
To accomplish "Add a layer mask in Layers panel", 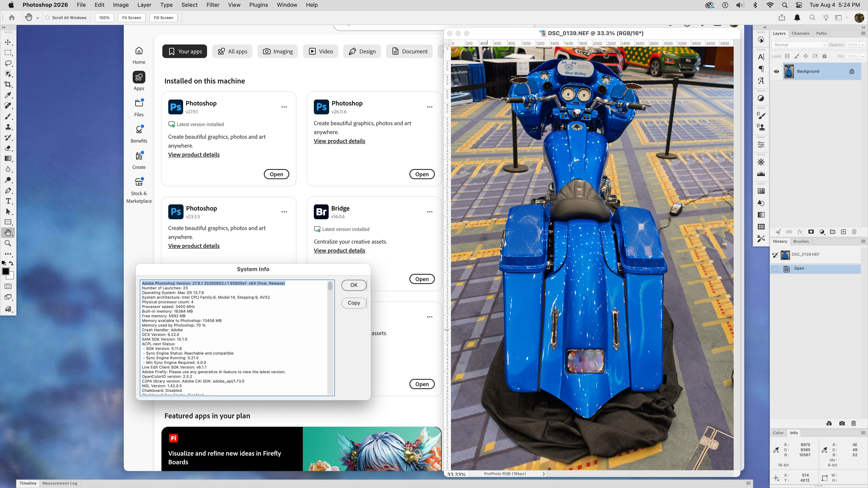I will (x=811, y=232).
